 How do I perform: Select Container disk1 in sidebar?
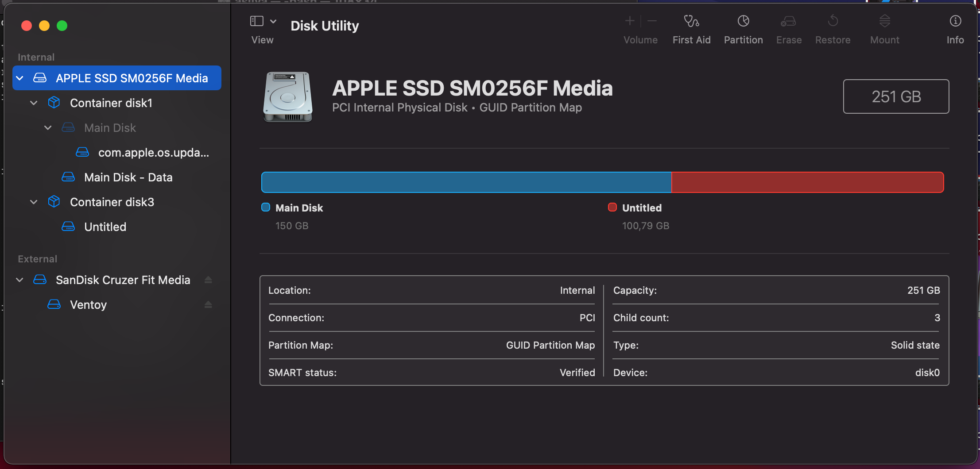click(x=111, y=103)
